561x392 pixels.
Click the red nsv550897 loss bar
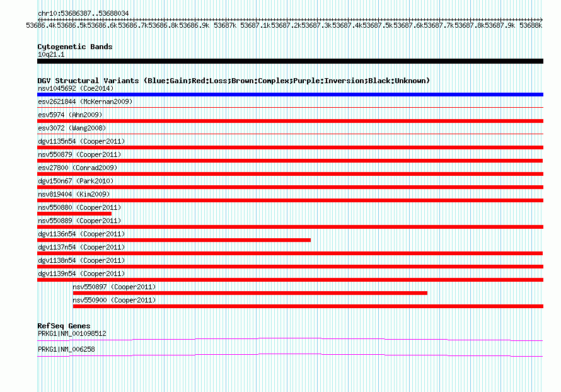[250, 293]
